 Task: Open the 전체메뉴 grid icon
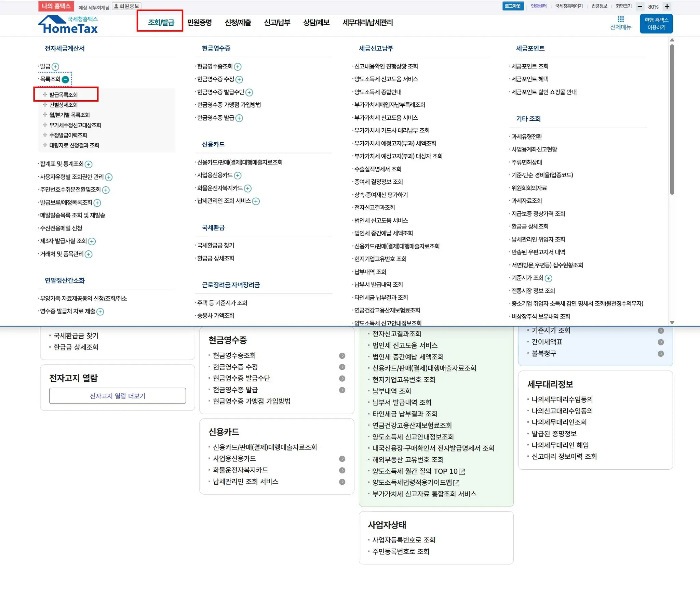pos(621,19)
